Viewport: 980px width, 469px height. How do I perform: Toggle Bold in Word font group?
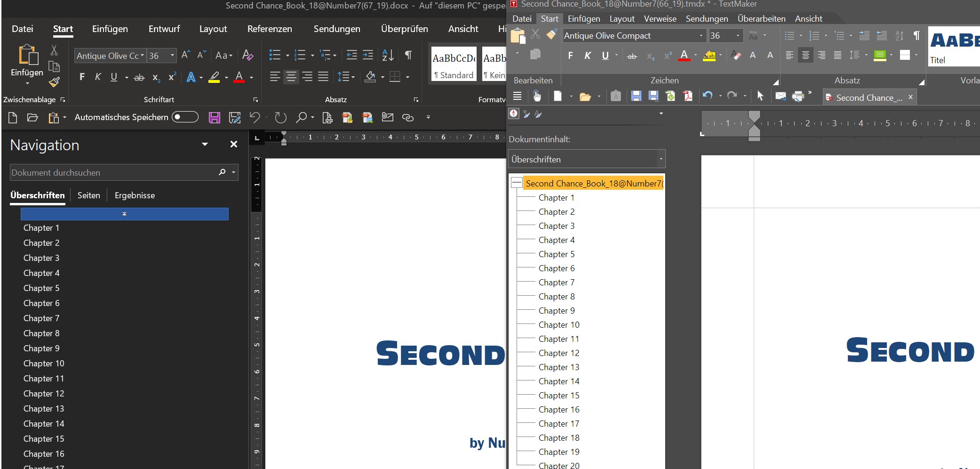click(82, 77)
